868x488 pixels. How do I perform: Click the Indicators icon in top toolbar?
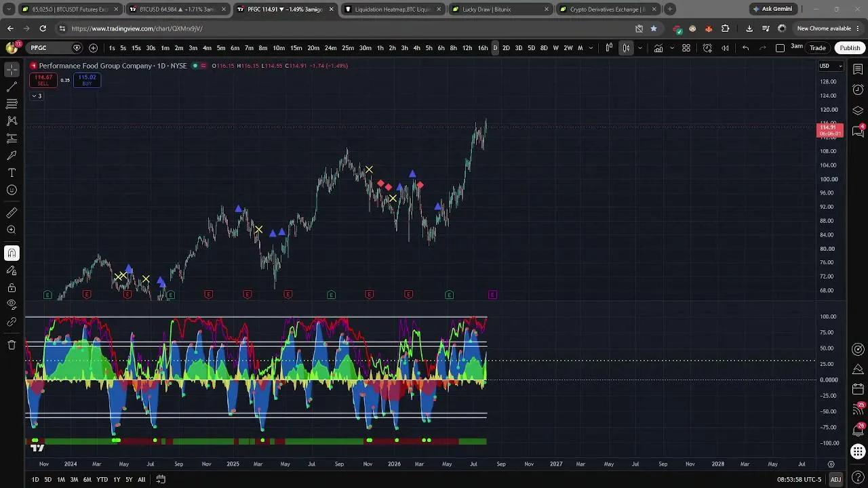click(x=658, y=48)
